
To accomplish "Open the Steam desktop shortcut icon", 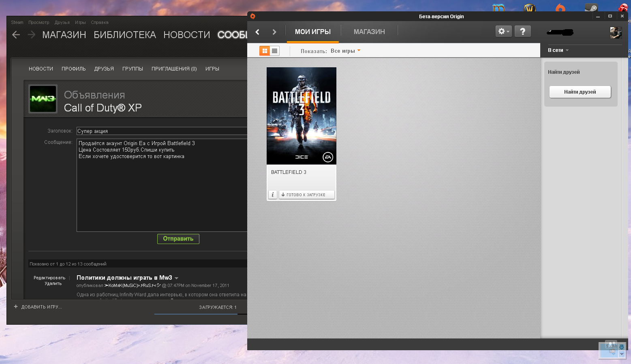I will [x=591, y=7].
